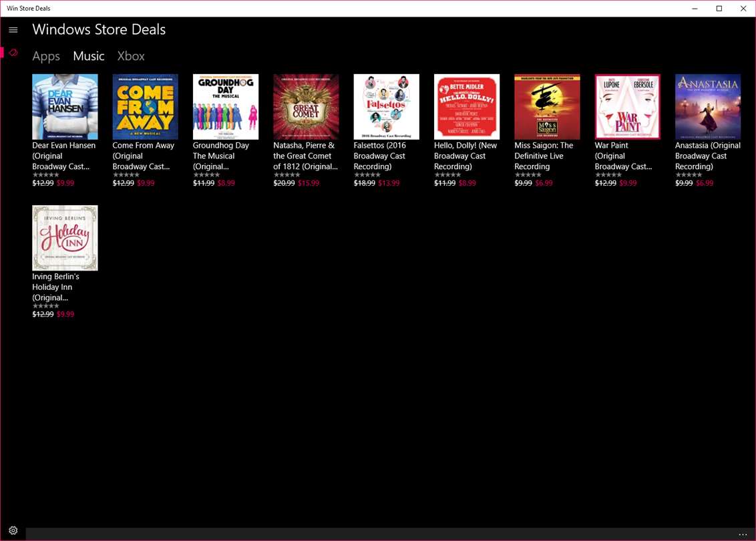This screenshot has height=541, width=756.
Task: Click Irving Berlin's Holiday Inn title
Action: point(56,287)
